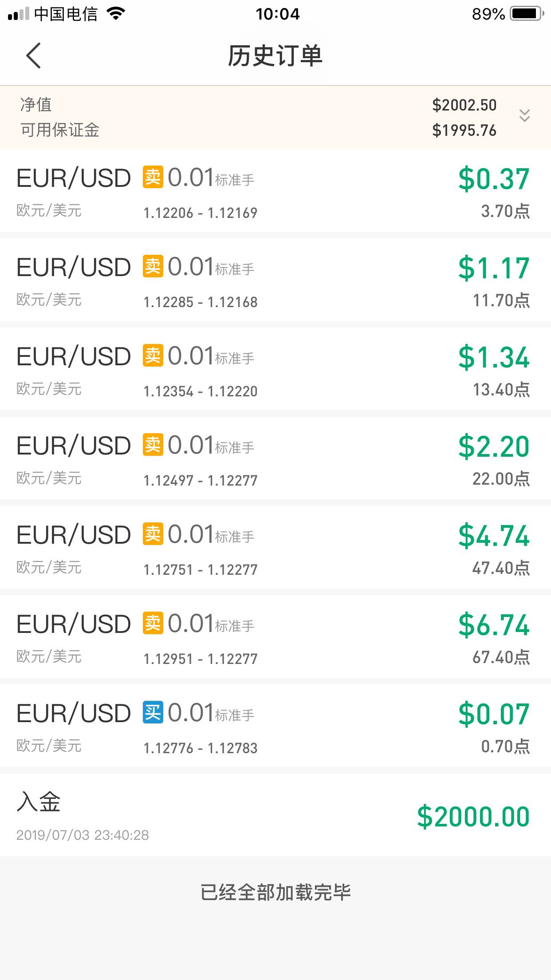Tap the back arrow icon
The image size is (551, 980).
click(x=33, y=55)
